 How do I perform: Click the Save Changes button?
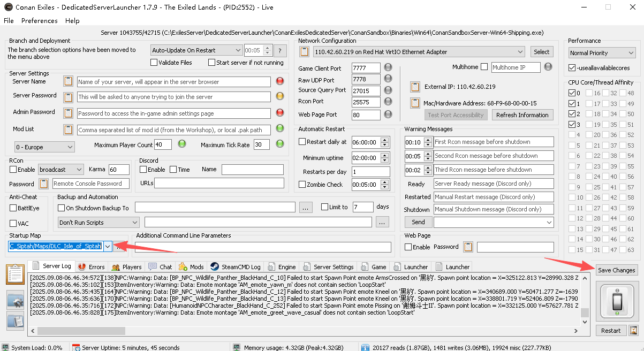pyautogui.click(x=616, y=270)
